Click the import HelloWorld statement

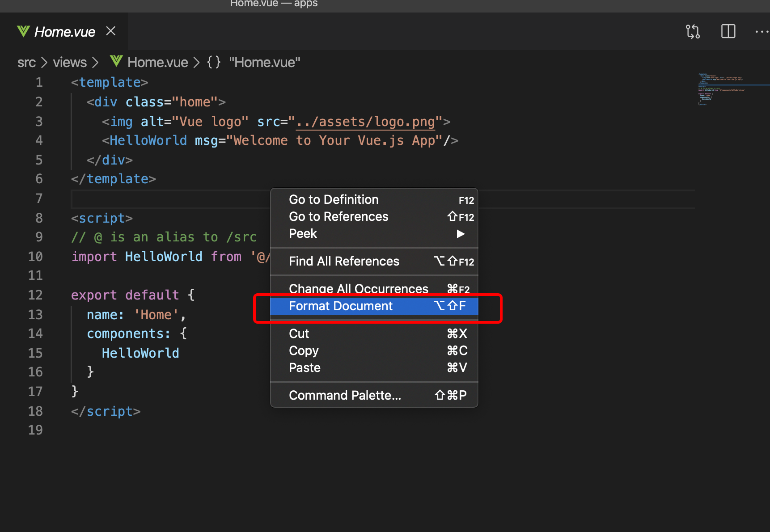pos(171,257)
